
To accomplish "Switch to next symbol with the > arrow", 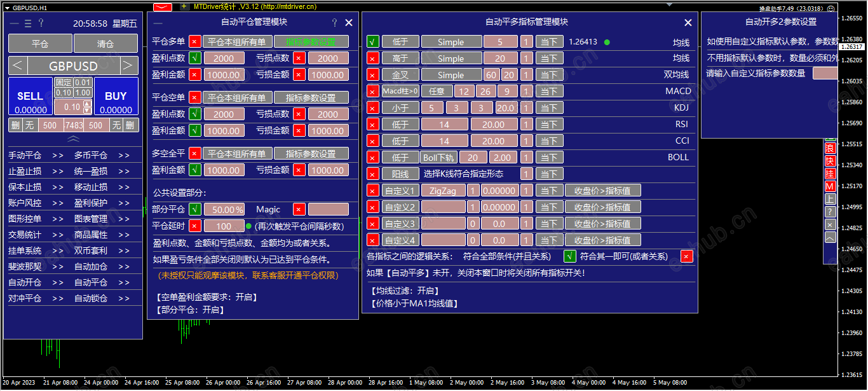I will (x=130, y=65).
